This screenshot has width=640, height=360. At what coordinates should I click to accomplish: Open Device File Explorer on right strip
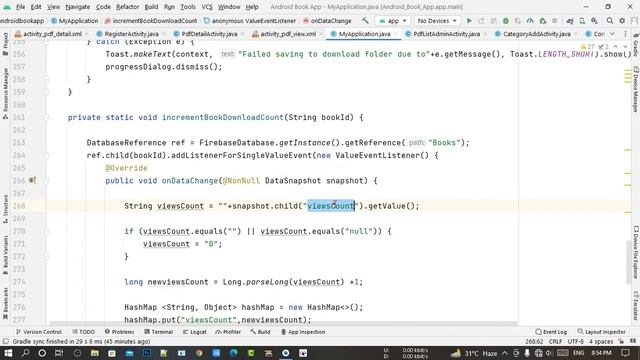click(636, 252)
